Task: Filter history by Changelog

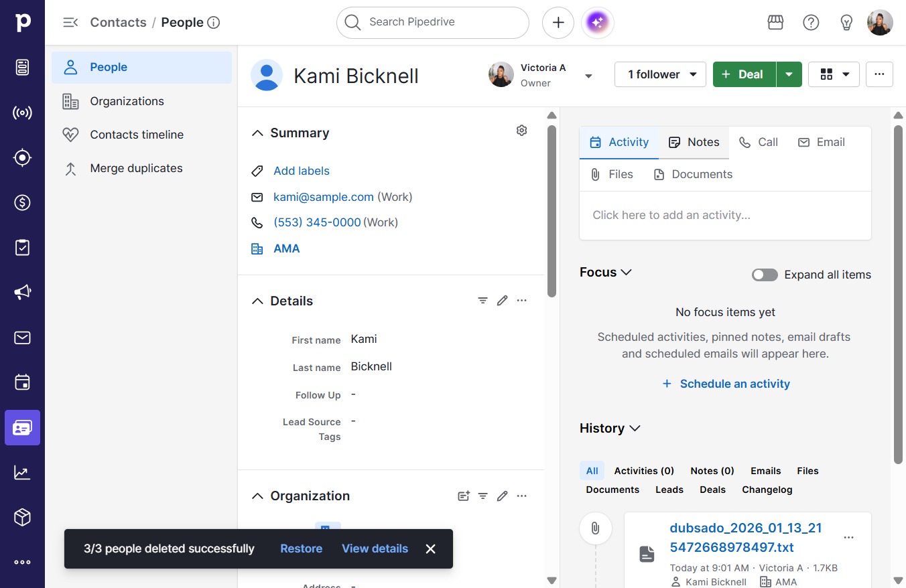Action: click(x=767, y=490)
